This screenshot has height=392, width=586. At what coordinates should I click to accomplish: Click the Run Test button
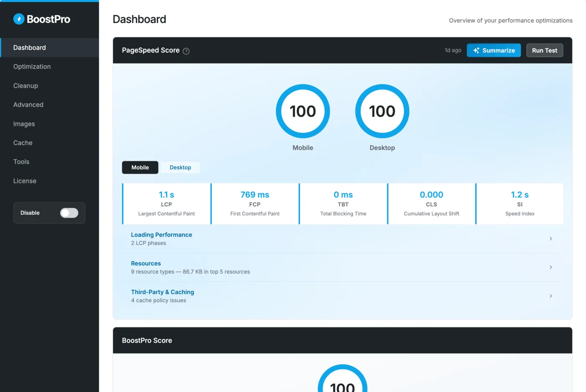(x=545, y=50)
